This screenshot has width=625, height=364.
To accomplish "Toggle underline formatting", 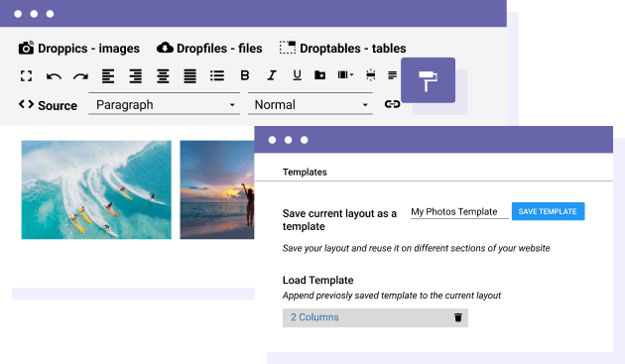I will (x=297, y=75).
